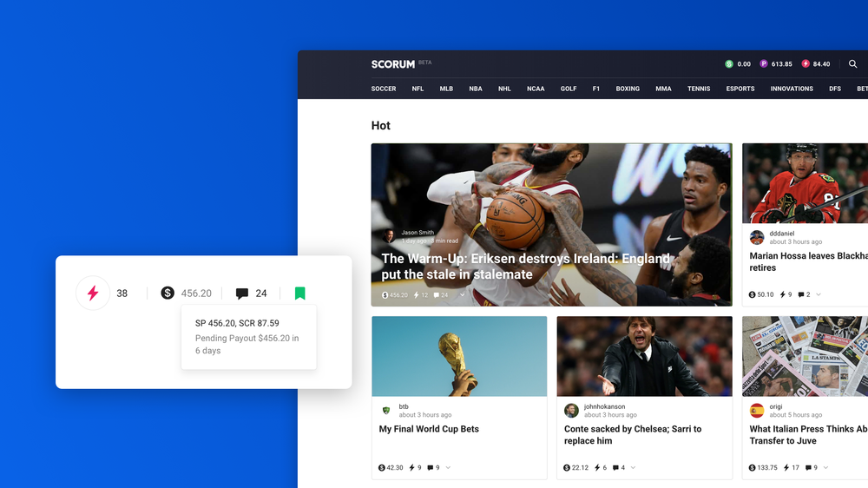Click johnhokanson's avatar
Screen dimensions: 868x488
(571, 411)
